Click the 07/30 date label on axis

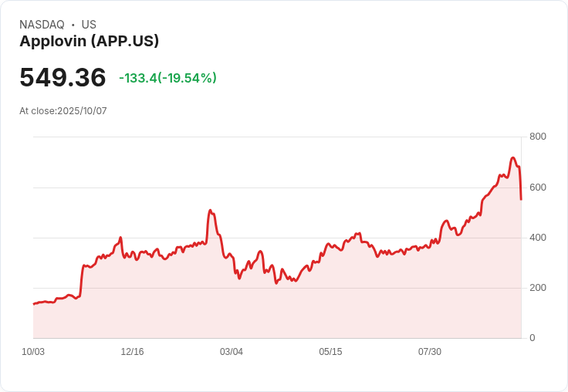(x=430, y=352)
